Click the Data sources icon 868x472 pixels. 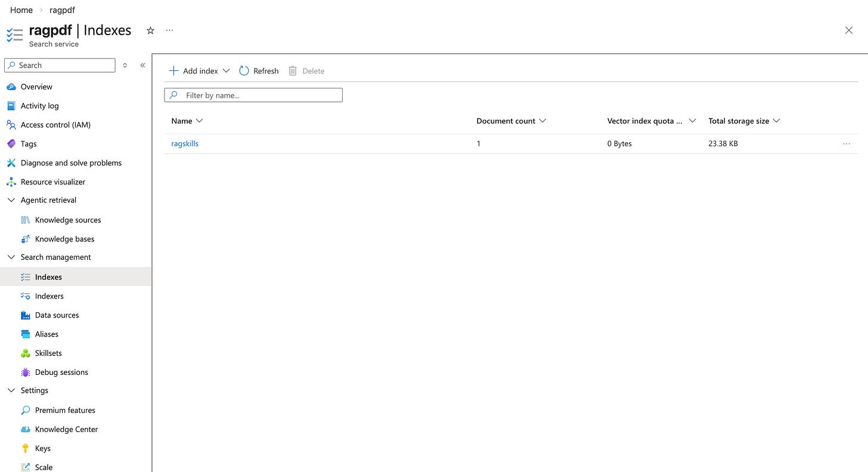tap(25, 315)
